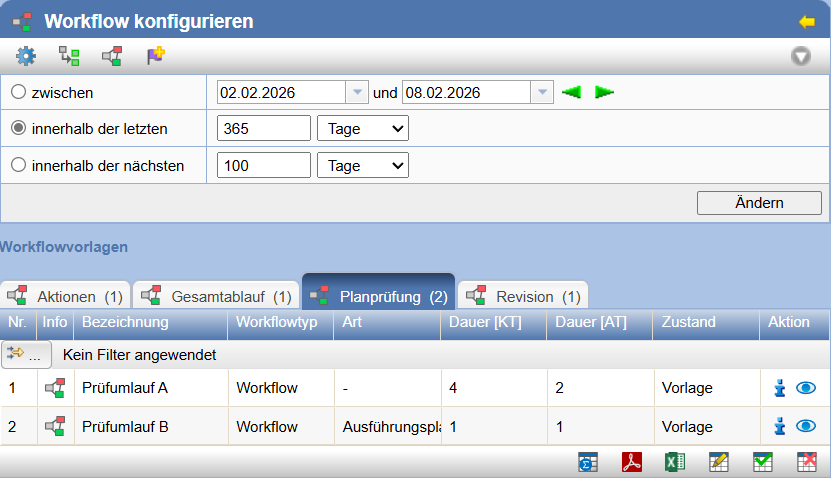Click the input field containing 100
Viewport: 831px width, 478px height.
263,166
